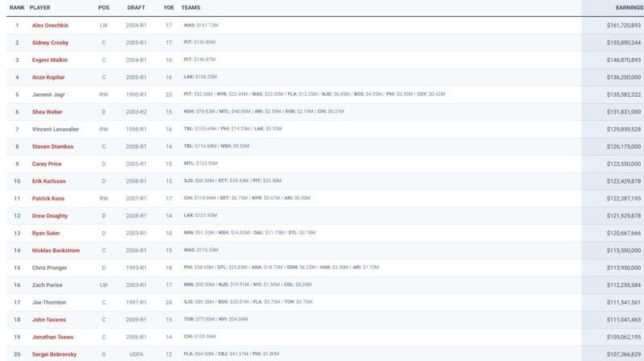
Task: Click the TEAMS column header
Action: pyautogui.click(x=192, y=7)
